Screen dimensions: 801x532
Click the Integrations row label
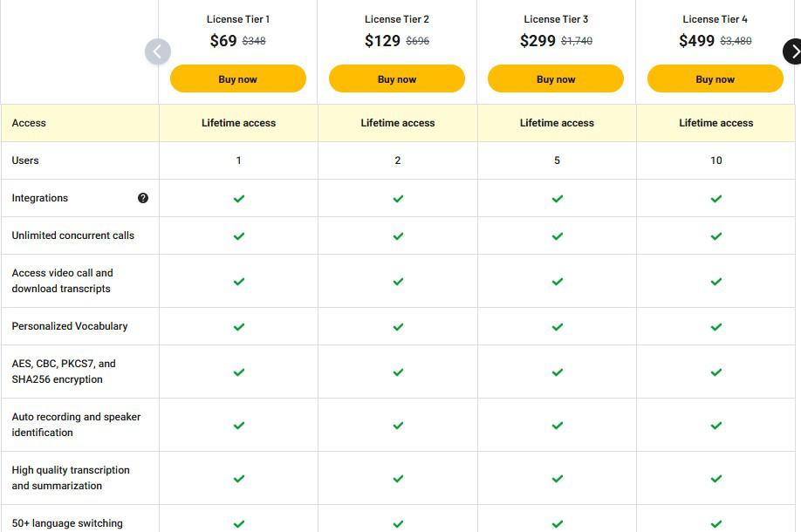pos(40,198)
